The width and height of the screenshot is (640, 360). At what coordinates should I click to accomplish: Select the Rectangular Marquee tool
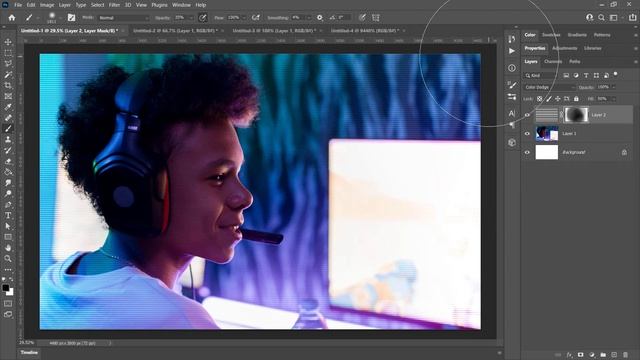[x=8, y=53]
